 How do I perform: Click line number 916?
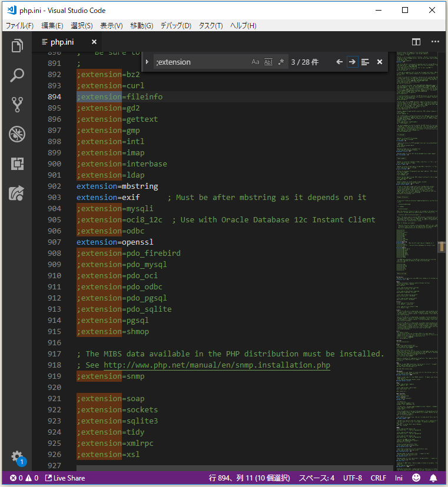[x=54, y=342]
